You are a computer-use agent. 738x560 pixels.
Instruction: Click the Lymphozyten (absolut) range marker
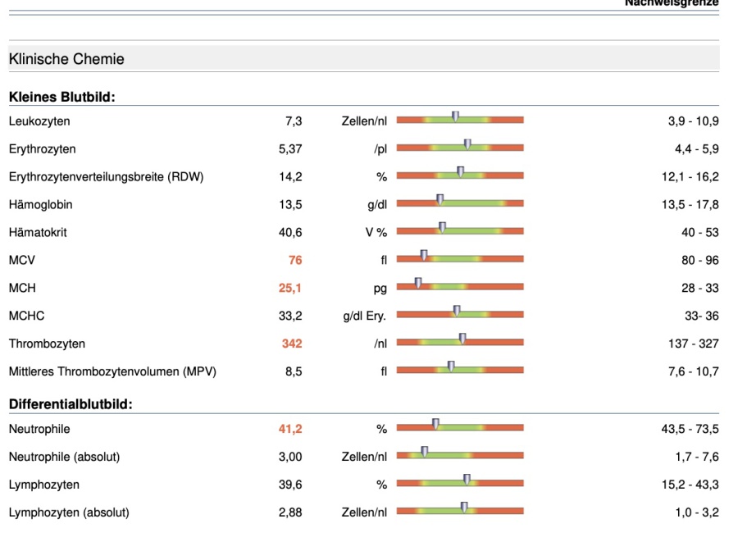click(464, 508)
